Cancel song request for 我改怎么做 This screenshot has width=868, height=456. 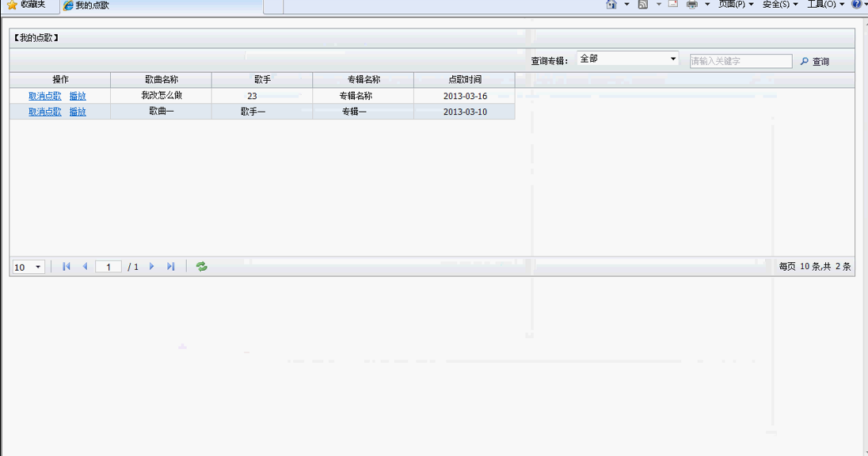click(x=45, y=96)
